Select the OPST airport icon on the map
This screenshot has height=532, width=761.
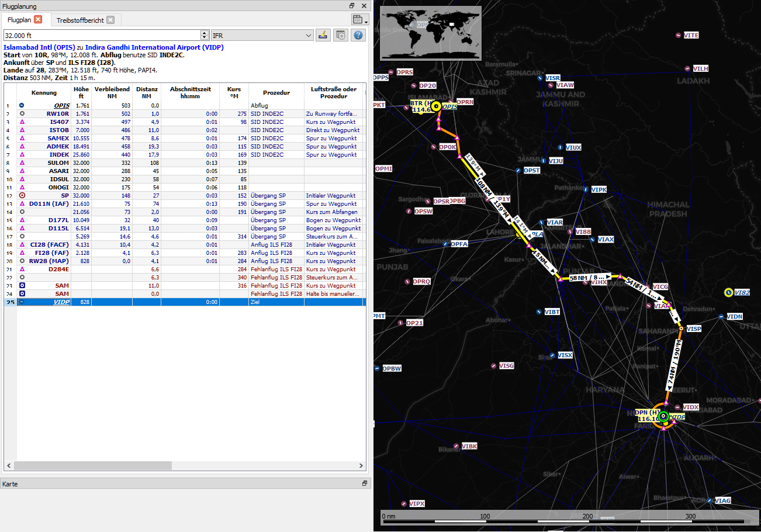click(x=518, y=170)
